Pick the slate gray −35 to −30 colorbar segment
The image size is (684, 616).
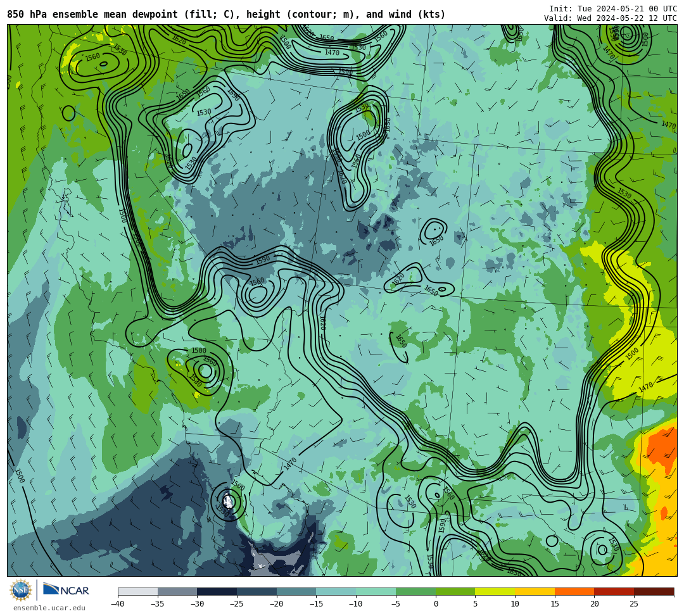[177, 591]
